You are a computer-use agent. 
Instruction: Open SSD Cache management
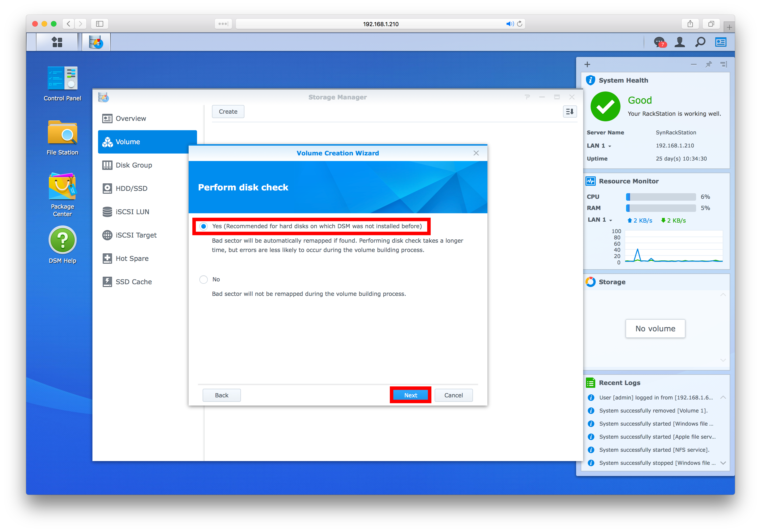point(133,282)
